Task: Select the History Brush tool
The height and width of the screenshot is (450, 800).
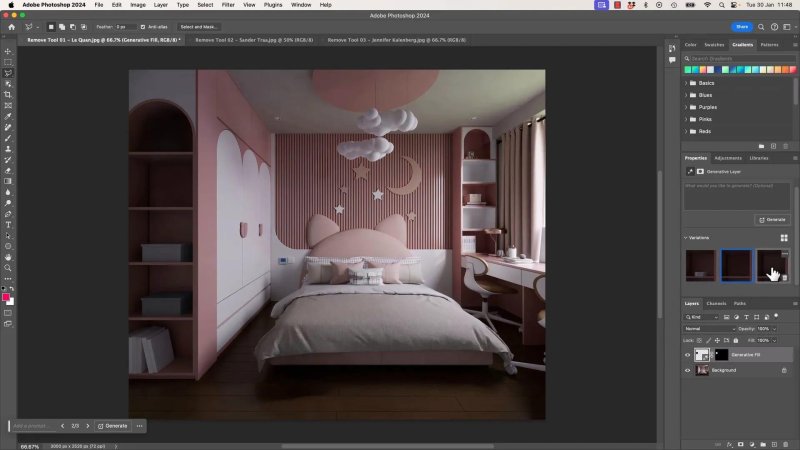Action: pos(8,160)
